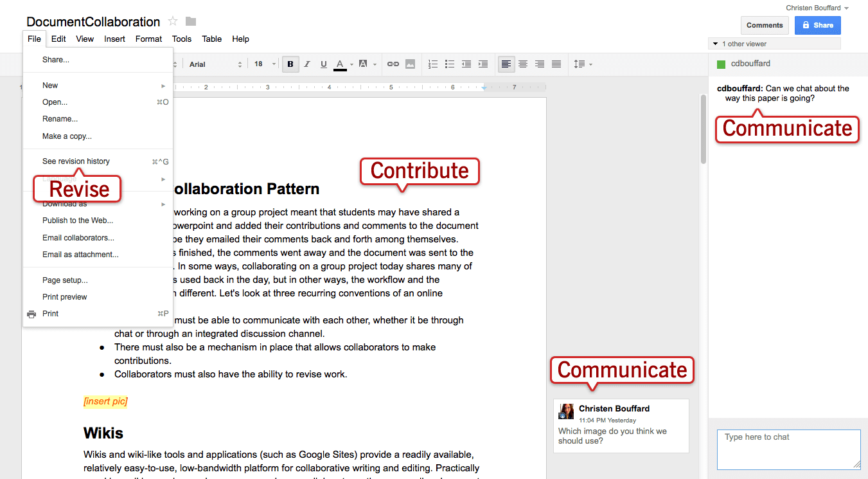Viewport: 868px width, 479px height.
Task: Select See revision history from File menu
Action: tap(76, 161)
